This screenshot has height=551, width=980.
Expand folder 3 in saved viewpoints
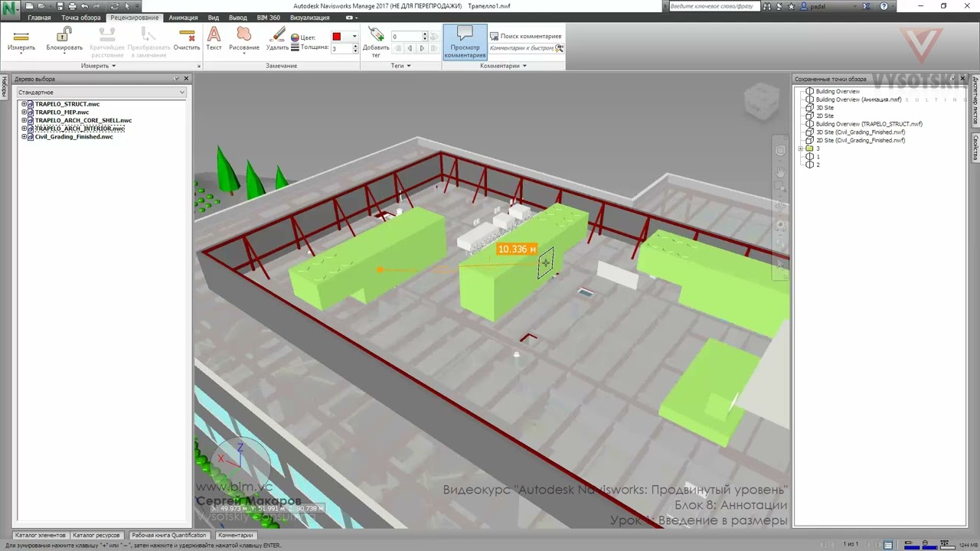[x=800, y=148]
